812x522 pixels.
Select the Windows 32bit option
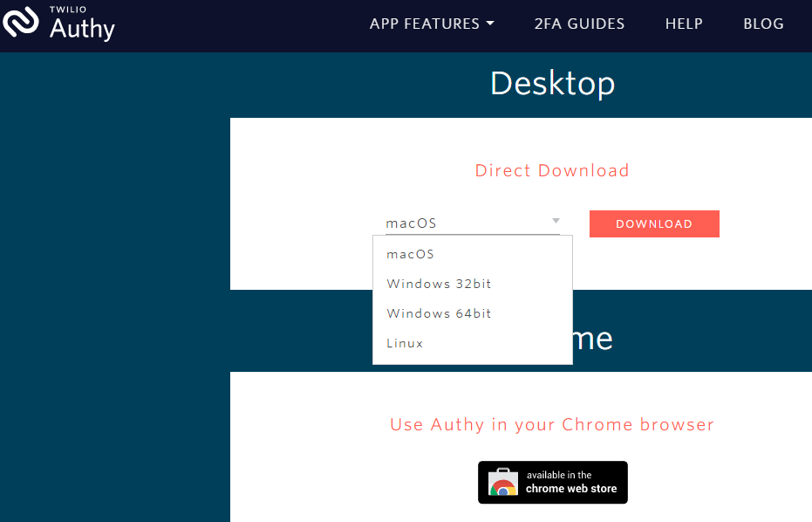[473, 284]
